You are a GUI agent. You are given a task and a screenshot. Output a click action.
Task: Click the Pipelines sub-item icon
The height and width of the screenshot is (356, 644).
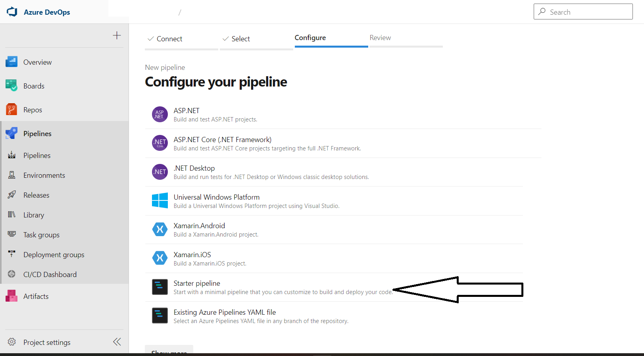[12, 155]
